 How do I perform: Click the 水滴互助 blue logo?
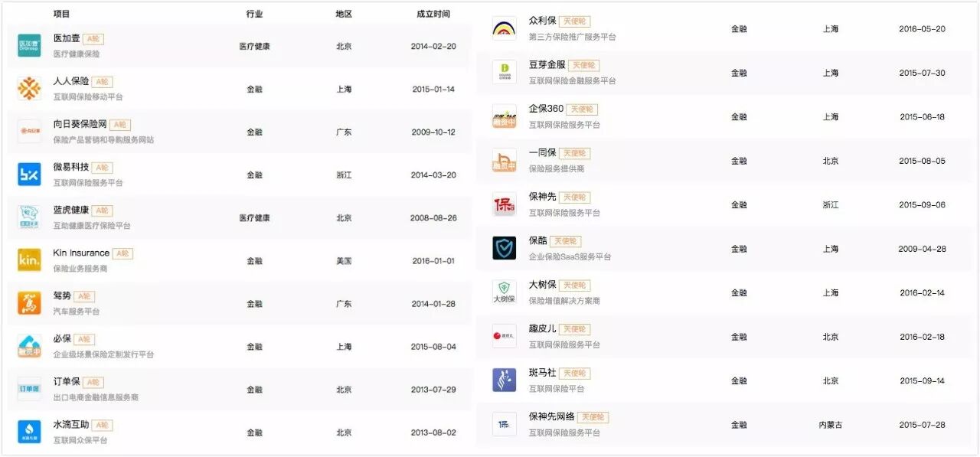coord(29,432)
